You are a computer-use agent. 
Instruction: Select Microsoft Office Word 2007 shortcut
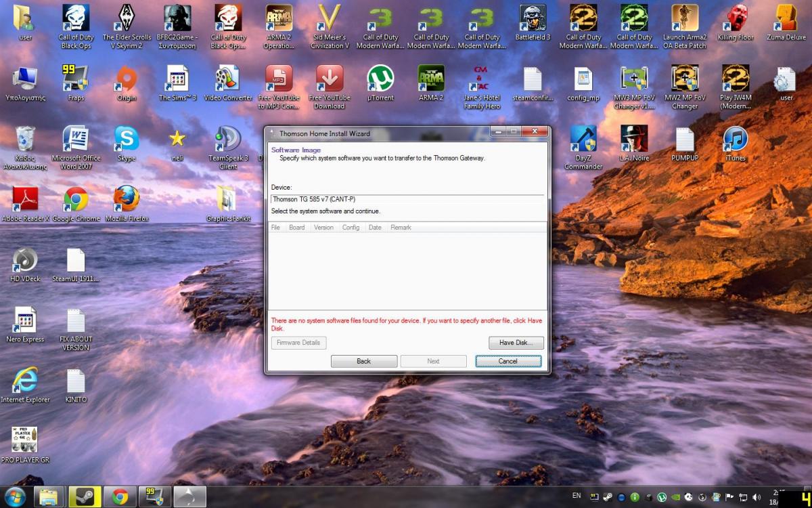click(x=76, y=148)
